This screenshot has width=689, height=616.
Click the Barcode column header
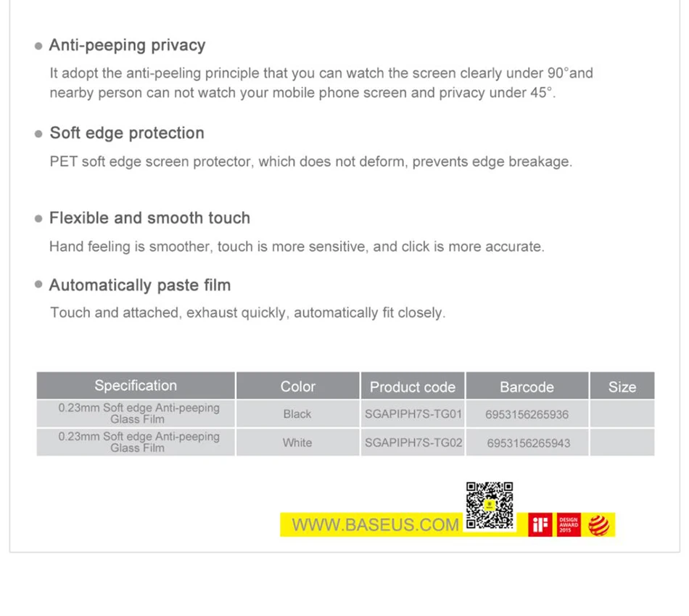point(527,387)
